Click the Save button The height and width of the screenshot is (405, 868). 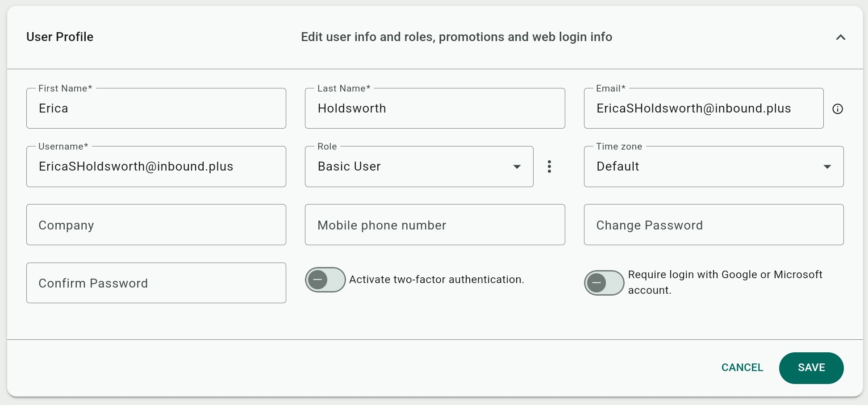click(811, 368)
